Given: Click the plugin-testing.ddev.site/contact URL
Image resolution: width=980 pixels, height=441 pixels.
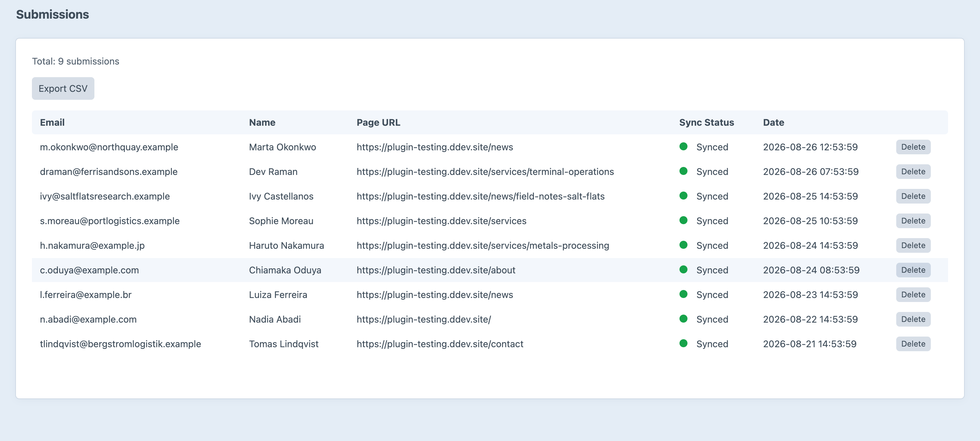Looking at the screenshot, I should tap(440, 344).
